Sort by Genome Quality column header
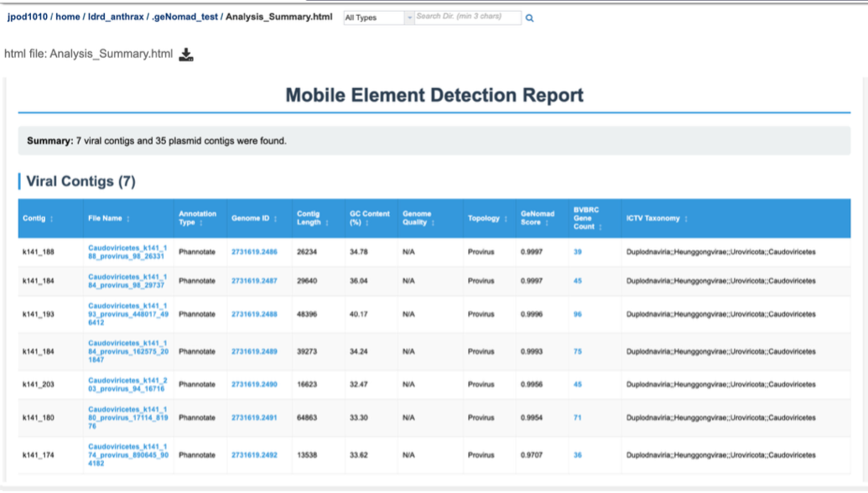The image size is (868, 493). coord(417,218)
